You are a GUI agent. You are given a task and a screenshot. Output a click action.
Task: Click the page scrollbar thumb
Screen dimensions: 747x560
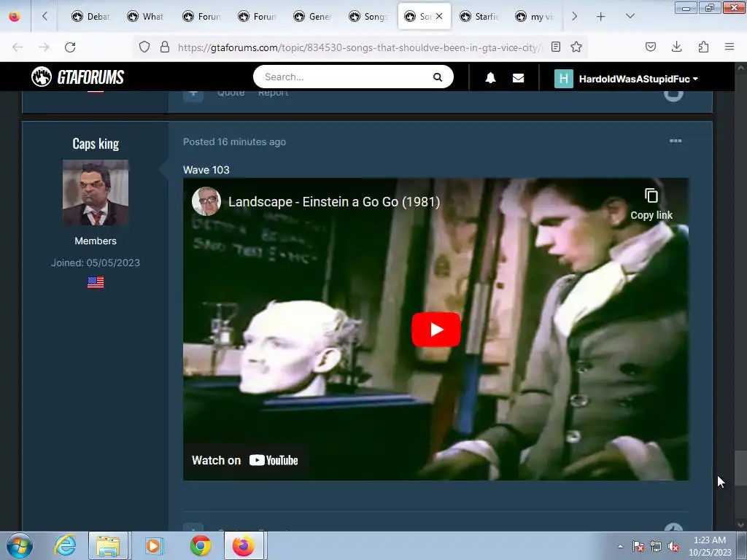[x=740, y=468]
